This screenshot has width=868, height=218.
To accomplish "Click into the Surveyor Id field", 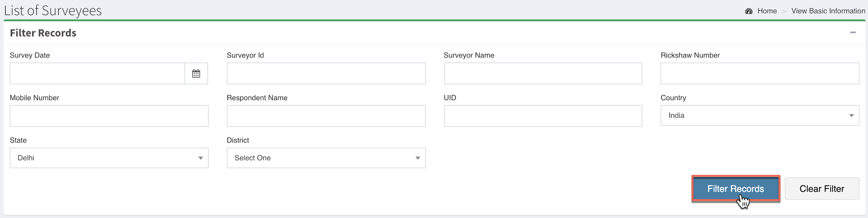I will (326, 73).
